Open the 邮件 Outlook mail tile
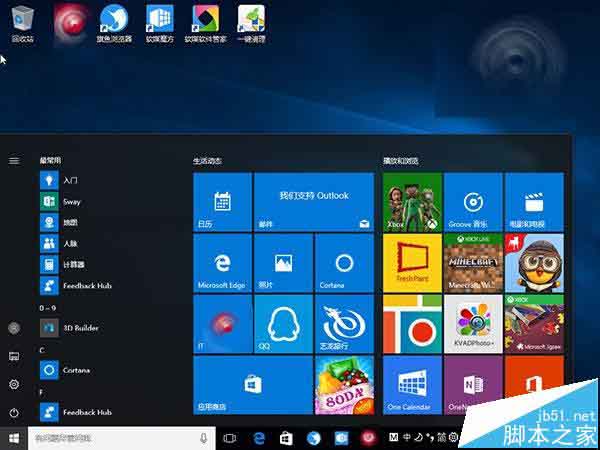The image size is (600, 450). coord(314,202)
